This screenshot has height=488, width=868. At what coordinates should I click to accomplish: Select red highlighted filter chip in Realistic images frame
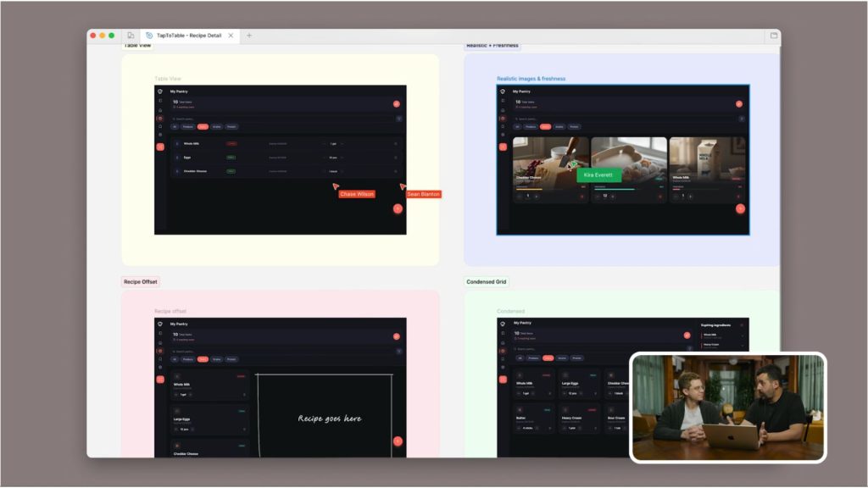[545, 127]
